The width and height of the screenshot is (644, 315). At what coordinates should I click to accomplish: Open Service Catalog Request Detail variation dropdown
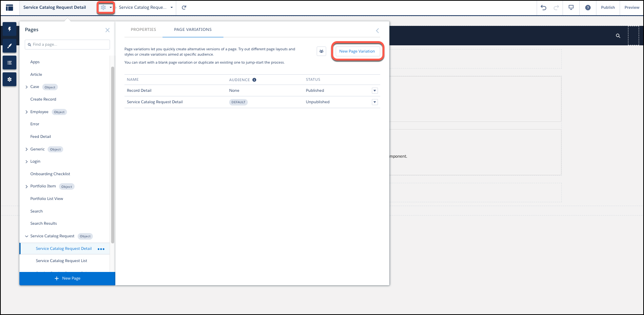(375, 102)
